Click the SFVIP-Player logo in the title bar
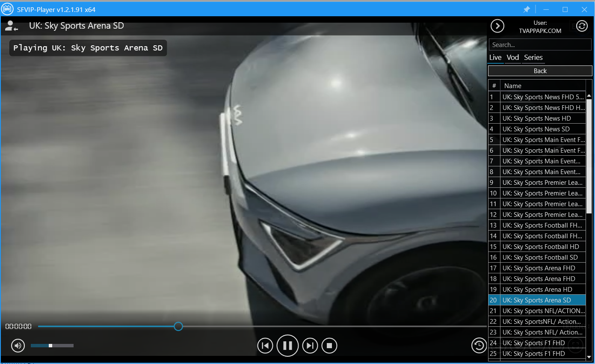The height and width of the screenshot is (364, 595). pos(7,9)
